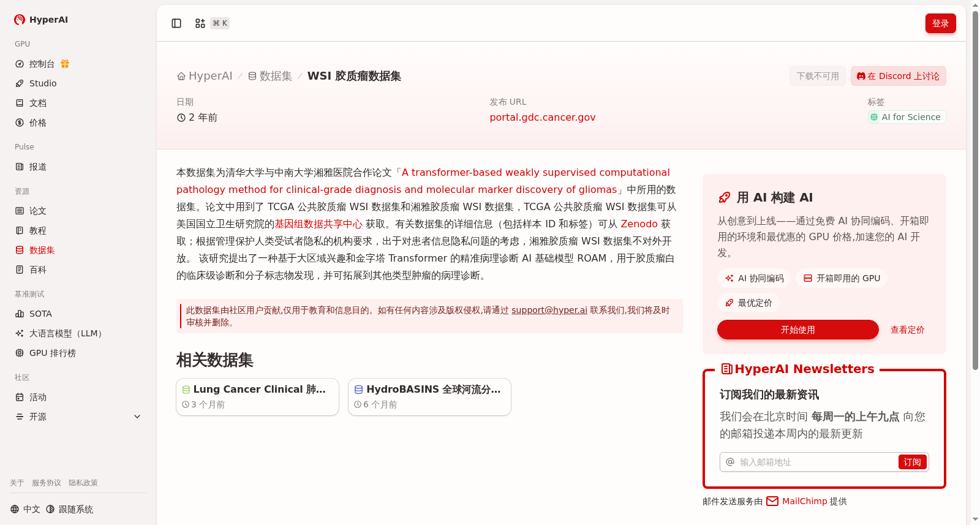Click the 下载不可用 button
This screenshot has height=525, width=980.
point(818,76)
